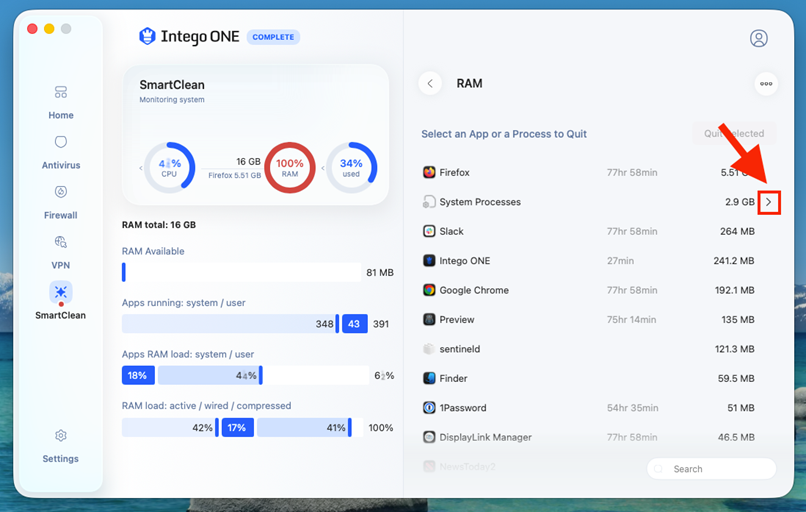Click the 18% system RAM load segment
This screenshot has height=512, width=806.
[x=138, y=375]
